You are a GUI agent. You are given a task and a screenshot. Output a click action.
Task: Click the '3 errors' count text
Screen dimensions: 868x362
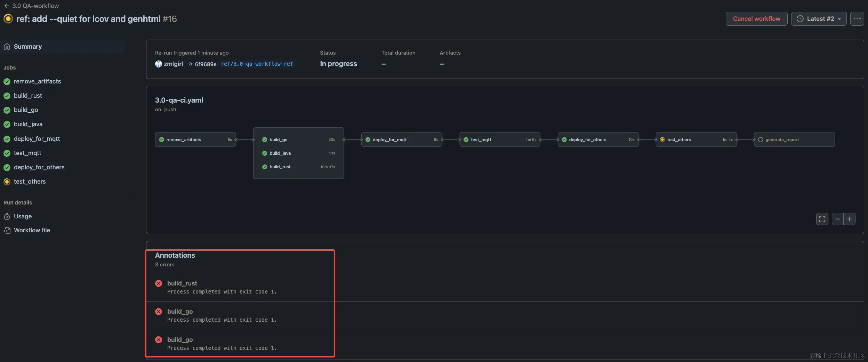click(x=165, y=265)
